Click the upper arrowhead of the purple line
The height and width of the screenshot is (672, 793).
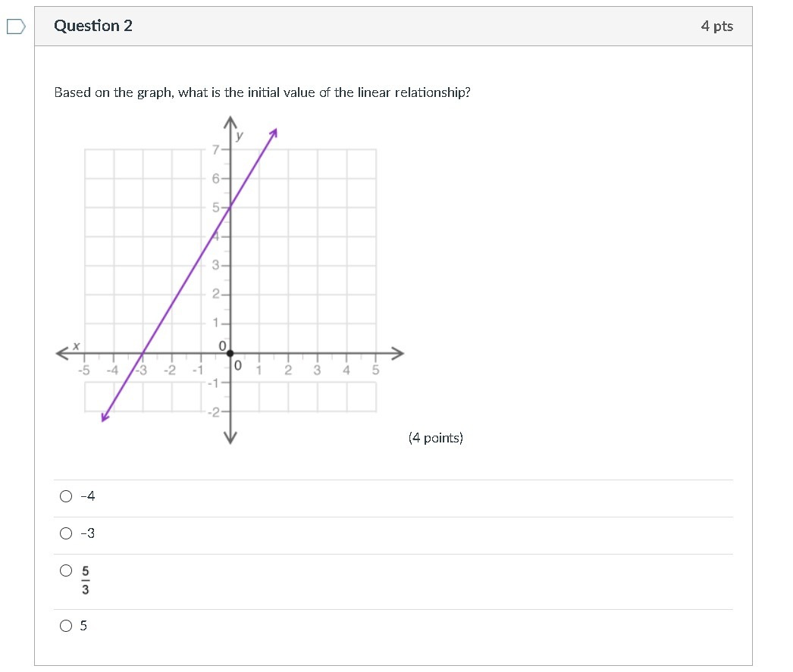(x=274, y=133)
